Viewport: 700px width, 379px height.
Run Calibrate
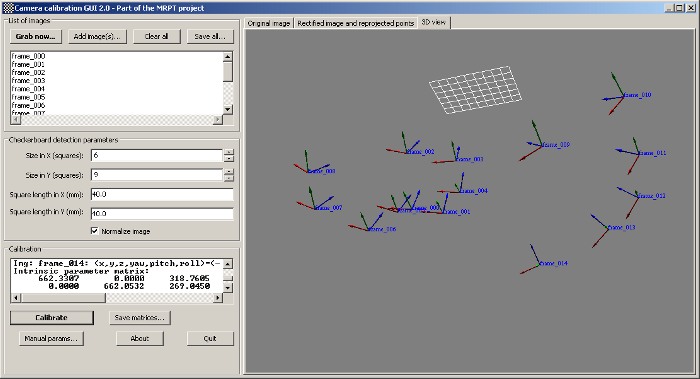[x=51, y=317]
